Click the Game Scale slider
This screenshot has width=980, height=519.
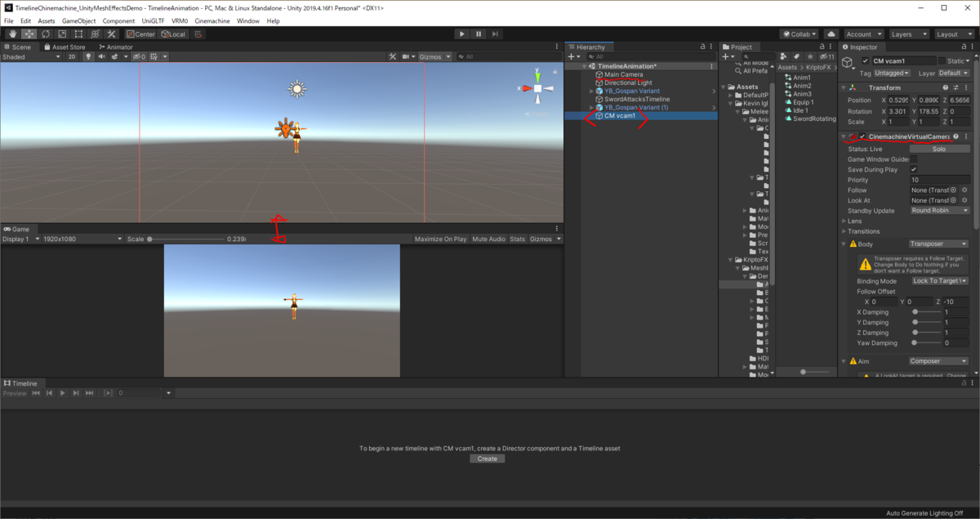pos(186,239)
